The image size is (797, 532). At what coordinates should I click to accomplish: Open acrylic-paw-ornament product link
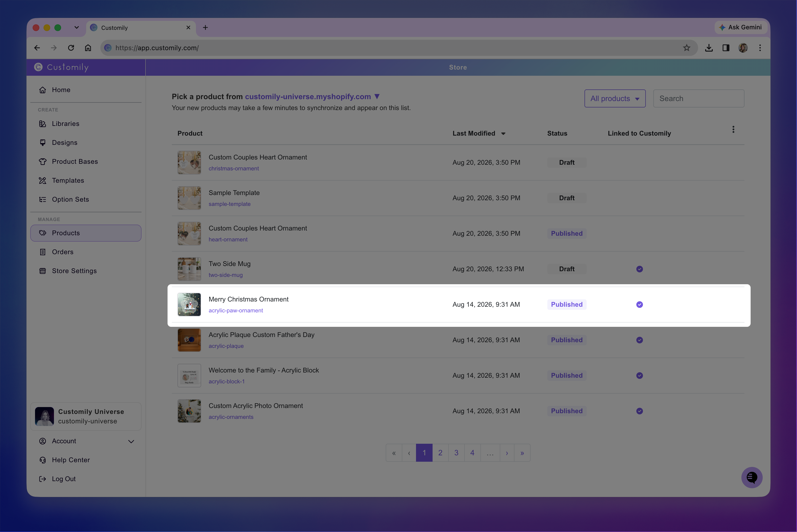click(236, 311)
